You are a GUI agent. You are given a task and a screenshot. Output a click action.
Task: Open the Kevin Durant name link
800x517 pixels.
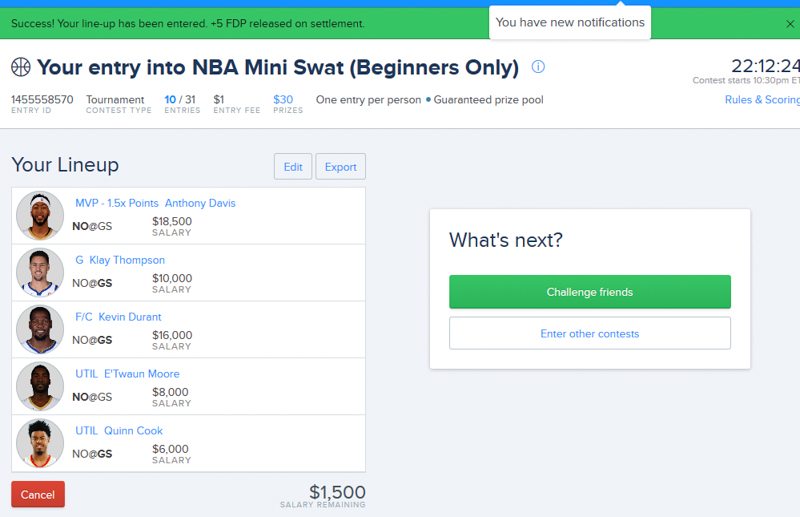click(x=130, y=317)
